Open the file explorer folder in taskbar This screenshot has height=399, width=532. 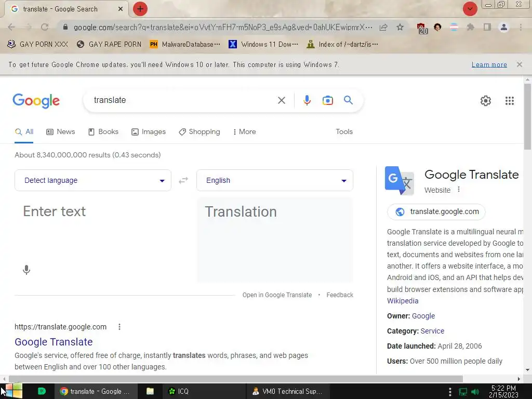[x=150, y=391]
